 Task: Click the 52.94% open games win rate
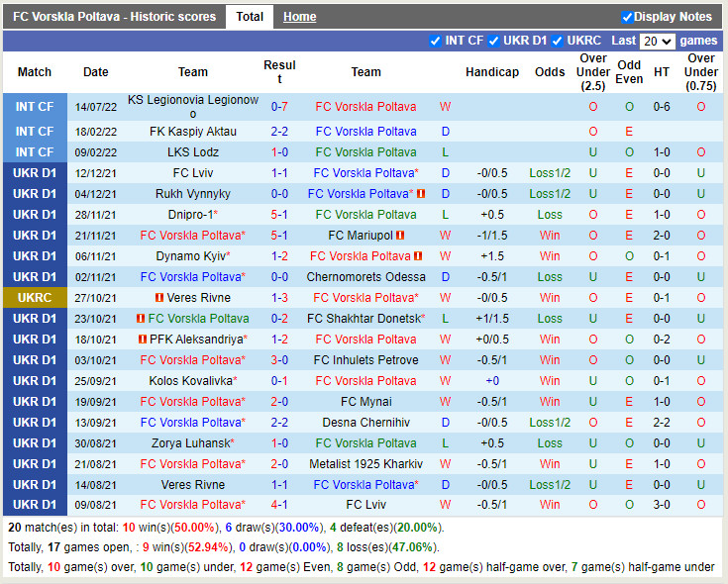(208, 547)
